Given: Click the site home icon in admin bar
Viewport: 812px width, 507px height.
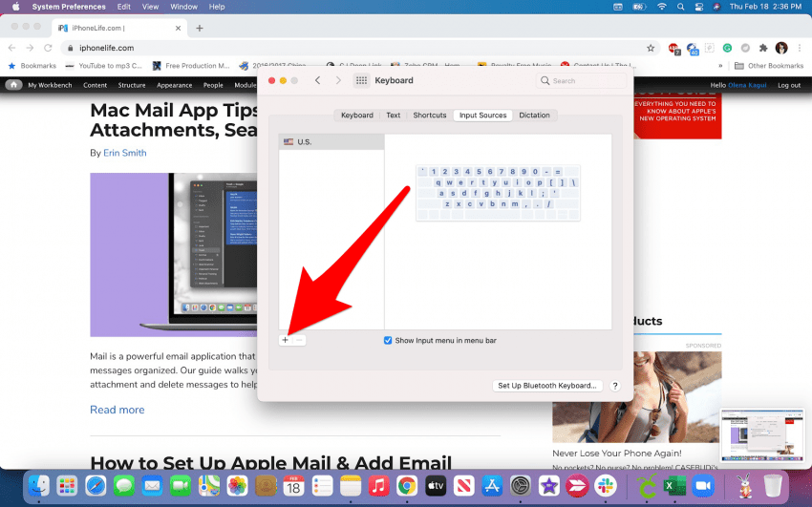Looking at the screenshot, I should click(x=13, y=85).
